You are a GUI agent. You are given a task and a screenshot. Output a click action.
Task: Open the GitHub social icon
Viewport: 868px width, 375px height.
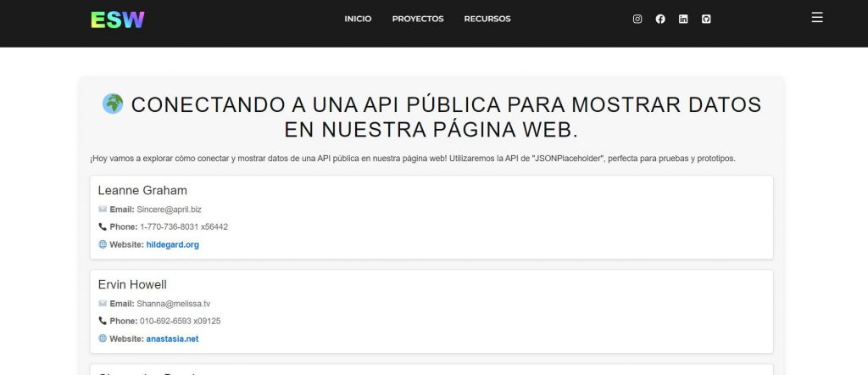[706, 19]
